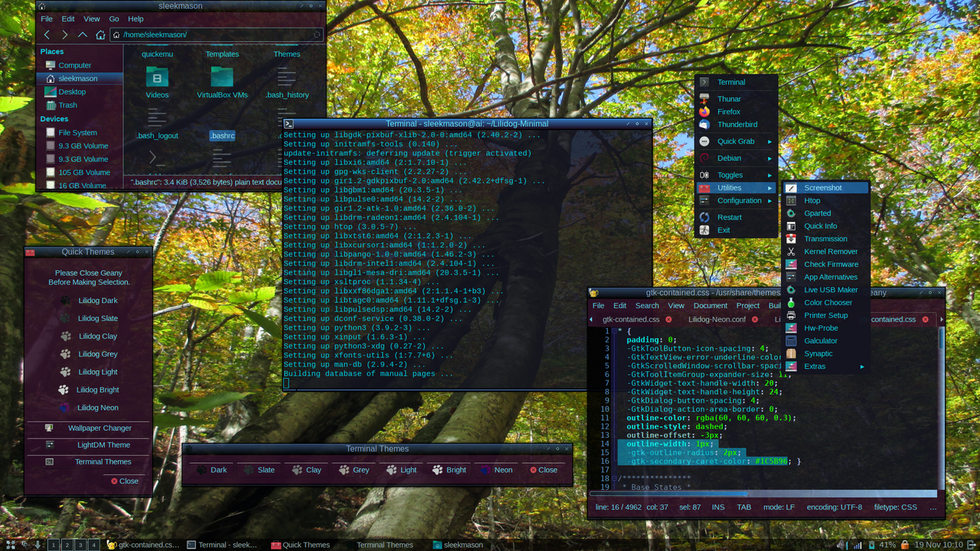
Task: Click the Color Chooser flask icon
Action: 791,302
